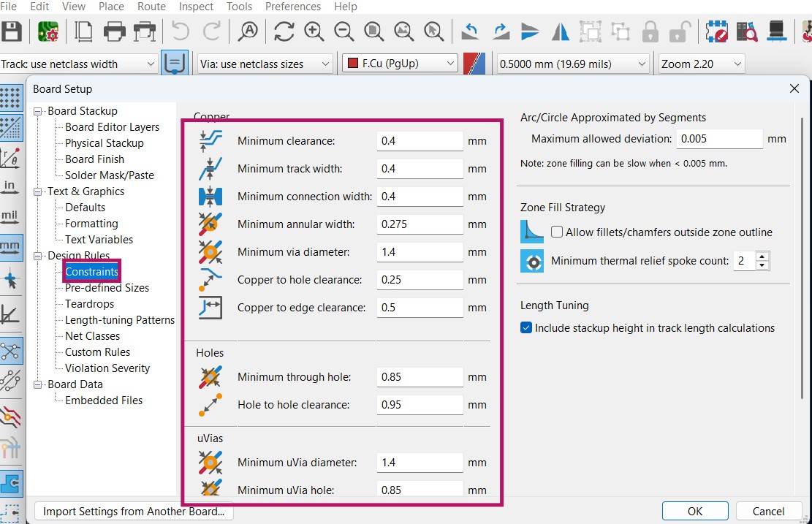Viewport: 812px width, 524px height.
Task: Click the Group items icon
Action: (591, 32)
